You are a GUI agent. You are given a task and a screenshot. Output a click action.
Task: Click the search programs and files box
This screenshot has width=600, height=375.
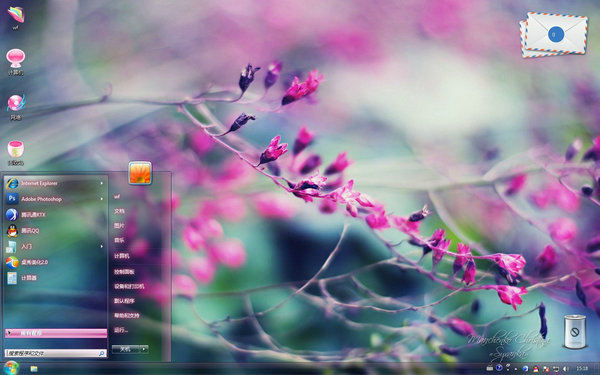click(55, 353)
